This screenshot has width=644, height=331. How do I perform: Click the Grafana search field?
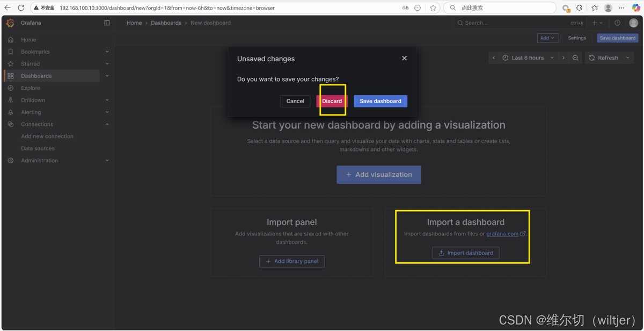point(519,23)
